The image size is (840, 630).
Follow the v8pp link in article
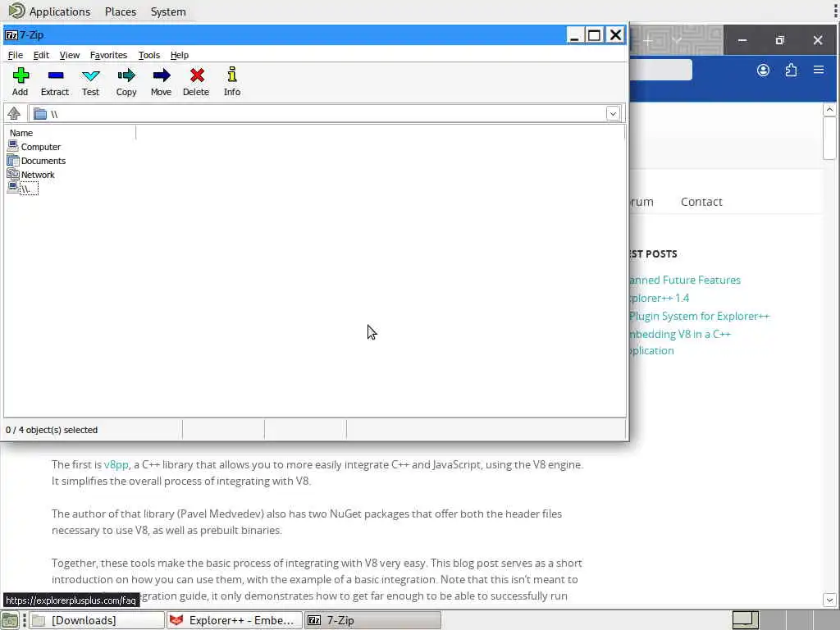116,465
